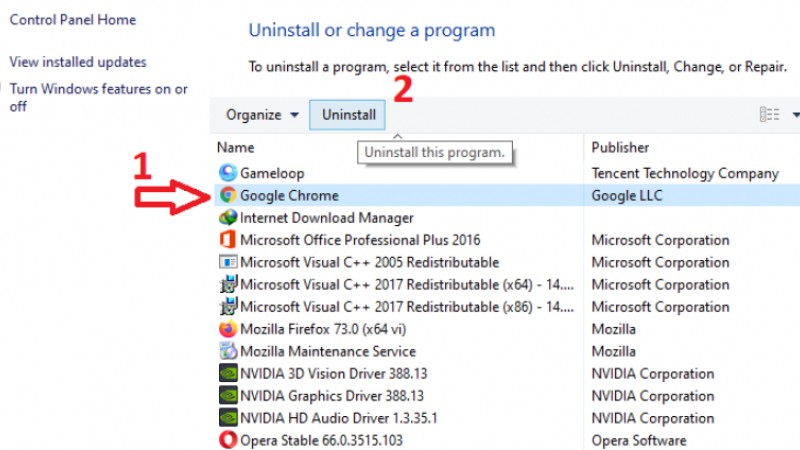This screenshot has width=800, height=450.
Task: Click the NVIDIA Graphics Driver icon
Action: coord(228,395)
